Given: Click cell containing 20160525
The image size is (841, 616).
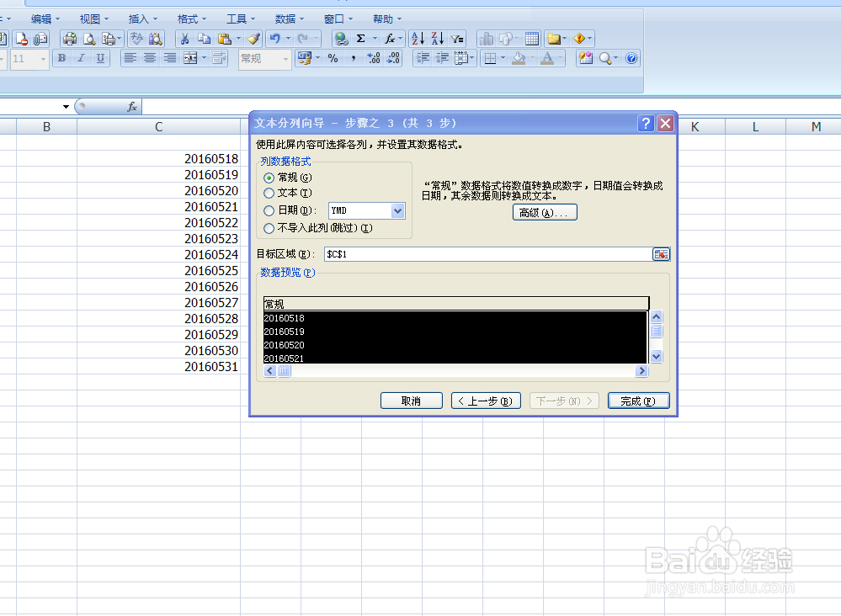Looking at the screenshot, I should click(x=159, y=271).
